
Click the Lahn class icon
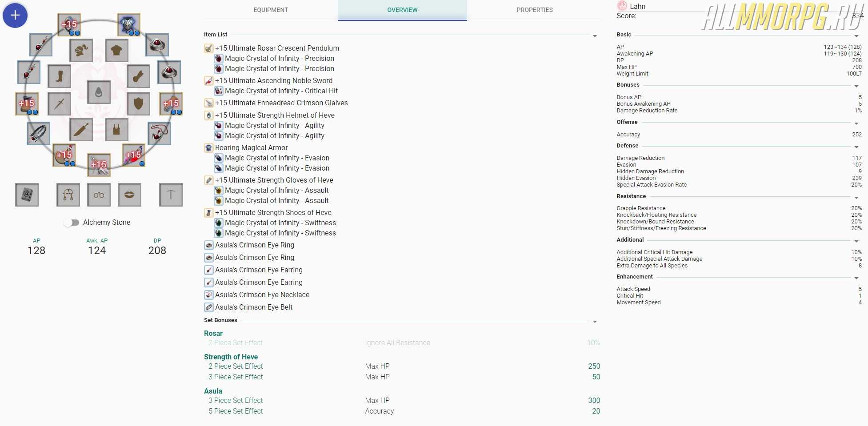pos(622,6)
